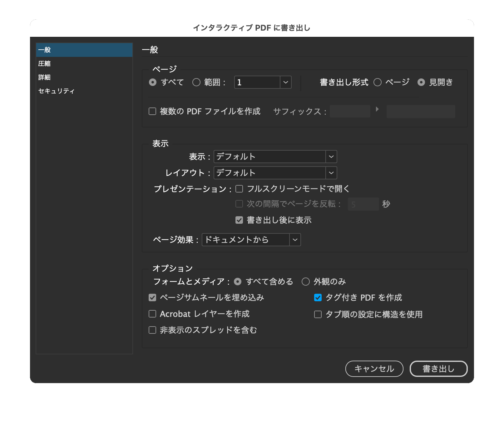Open the レイアウト dropdown
This screenshot has width=504, height=425.
pos(275,173)
